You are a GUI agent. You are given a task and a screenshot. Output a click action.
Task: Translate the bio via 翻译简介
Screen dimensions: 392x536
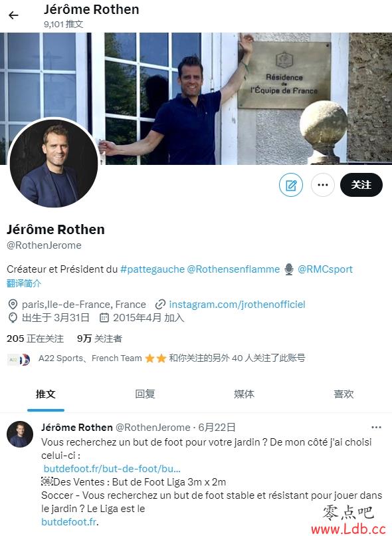coord(24,283)
